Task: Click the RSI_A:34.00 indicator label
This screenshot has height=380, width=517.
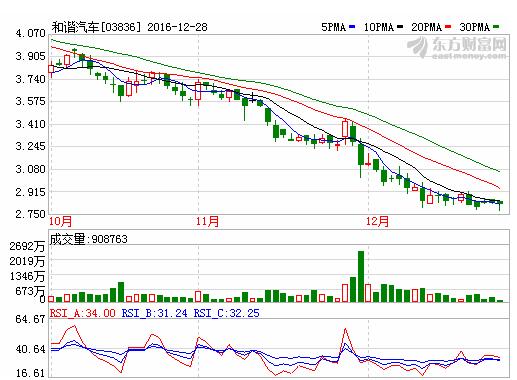Action: [x=83, y=313]
